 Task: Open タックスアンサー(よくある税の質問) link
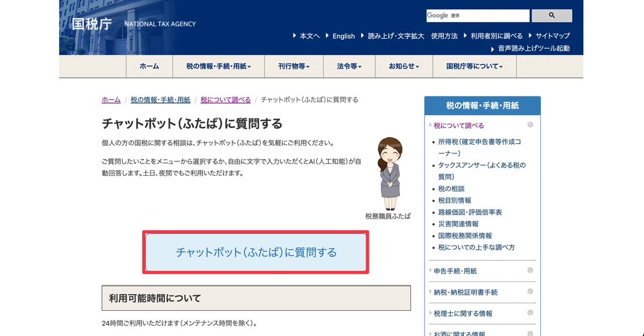point(482,171)
